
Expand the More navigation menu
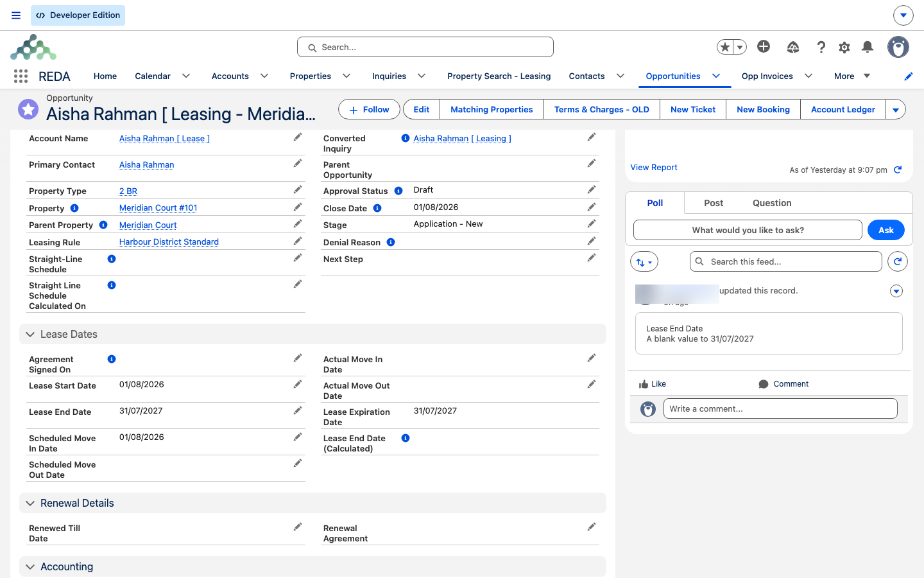pyautogui.click(x=852, y=76)
